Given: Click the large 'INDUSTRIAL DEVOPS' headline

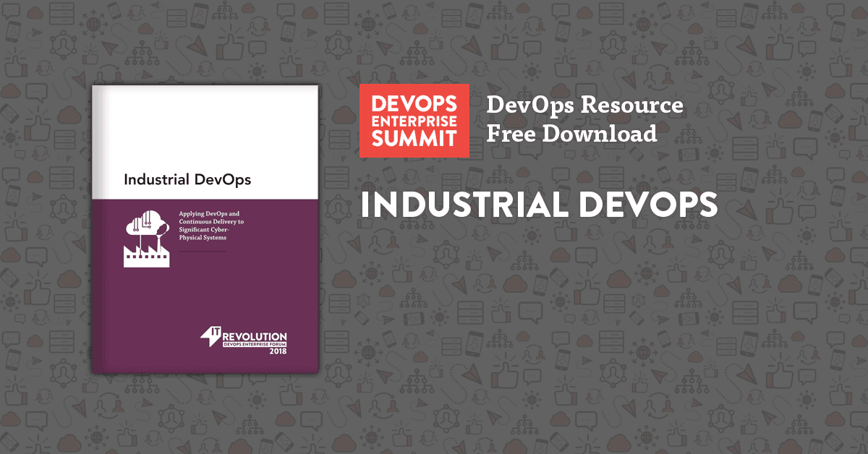Looking at the screenshot, I should coord(539,205).
